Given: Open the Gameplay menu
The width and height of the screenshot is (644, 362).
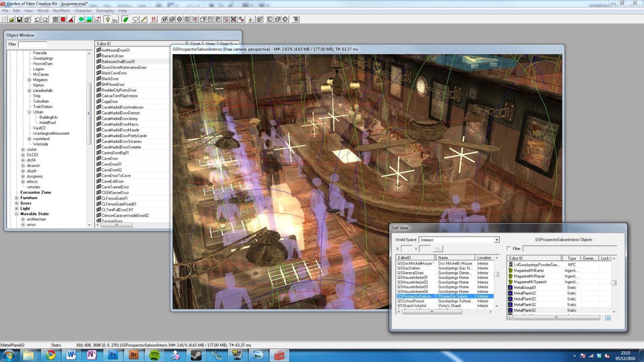Looking at the screenshot, I should pos(105,10).
